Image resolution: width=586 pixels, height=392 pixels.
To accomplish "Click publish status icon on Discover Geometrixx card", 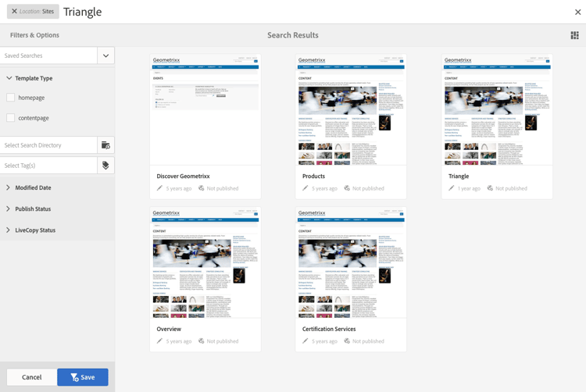I will [201, 188].
